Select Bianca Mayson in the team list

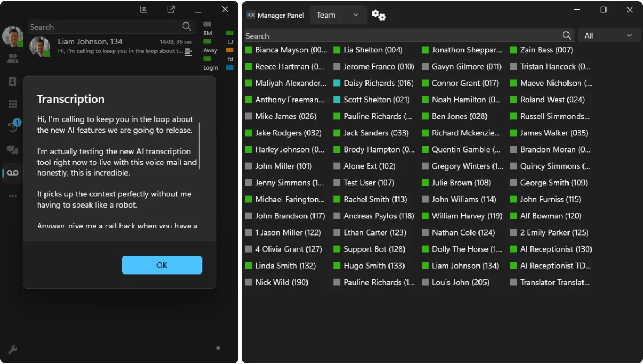coord(286,50)
